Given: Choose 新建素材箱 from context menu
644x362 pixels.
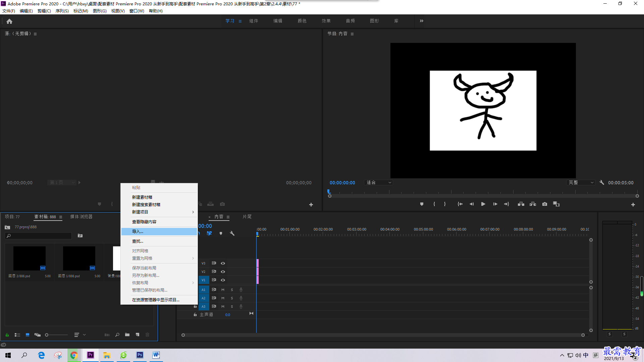Looking at the screenshot, I should (x=159, y=197).
